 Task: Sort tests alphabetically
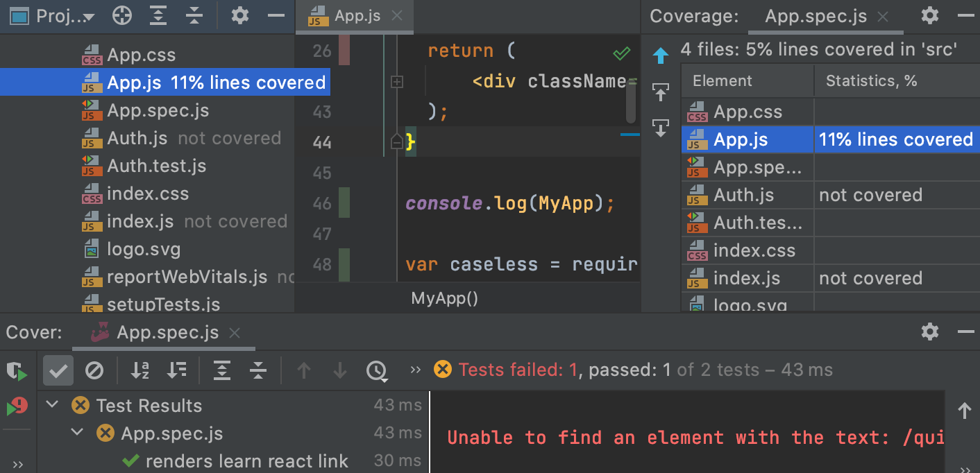tap(140, 371)
